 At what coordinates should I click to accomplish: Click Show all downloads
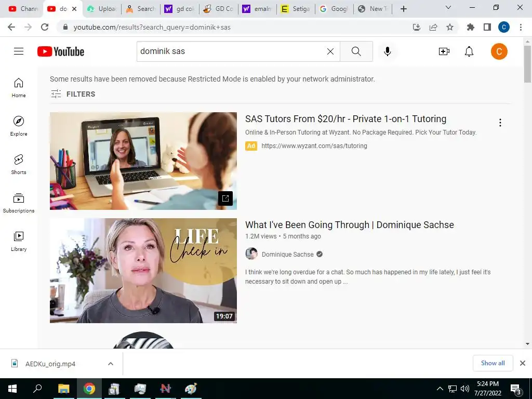493,363
